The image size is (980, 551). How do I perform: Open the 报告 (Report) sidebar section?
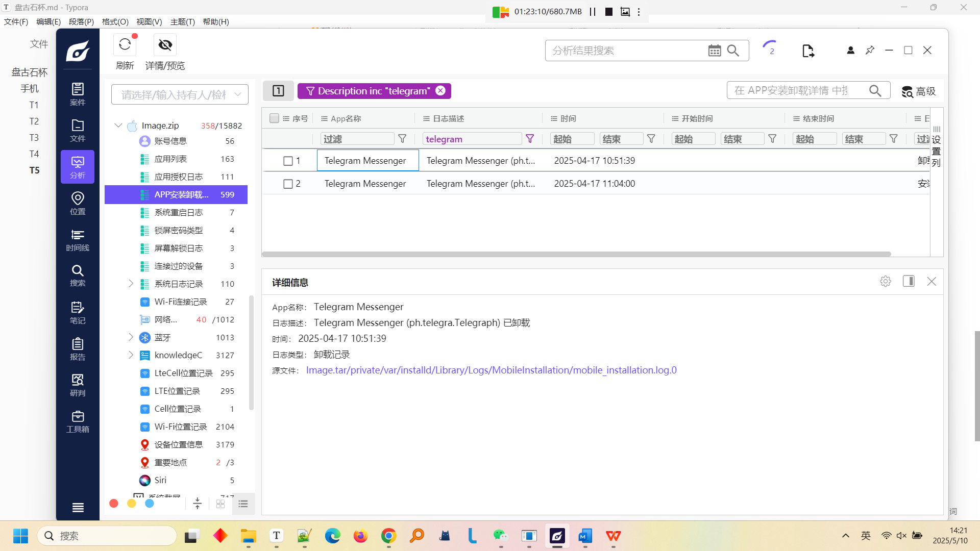point(78,349)
